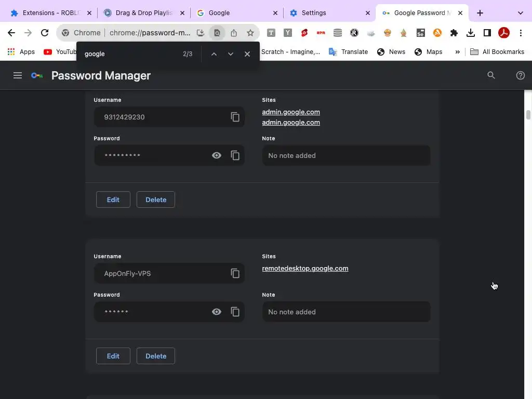Click the install app icon in address bar
The width and height of the screenshot is (532, 399).
pos(200,33)
